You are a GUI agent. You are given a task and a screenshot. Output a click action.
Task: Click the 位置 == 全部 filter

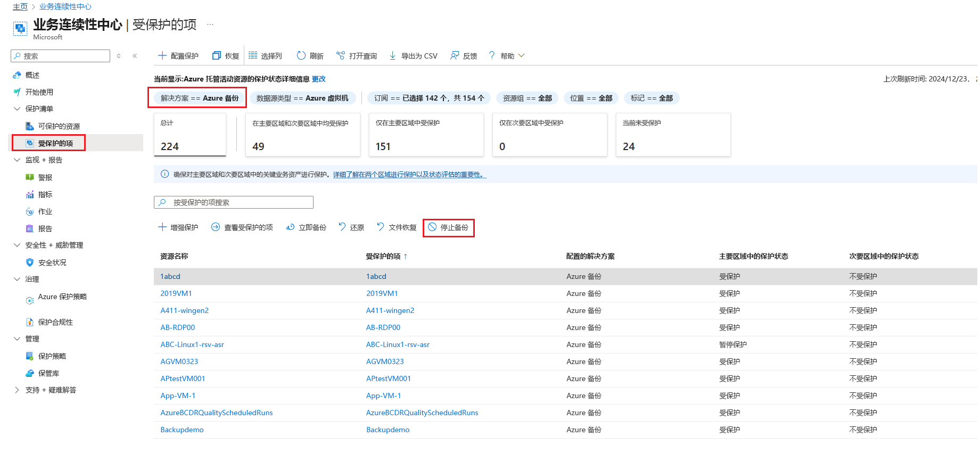591,98
